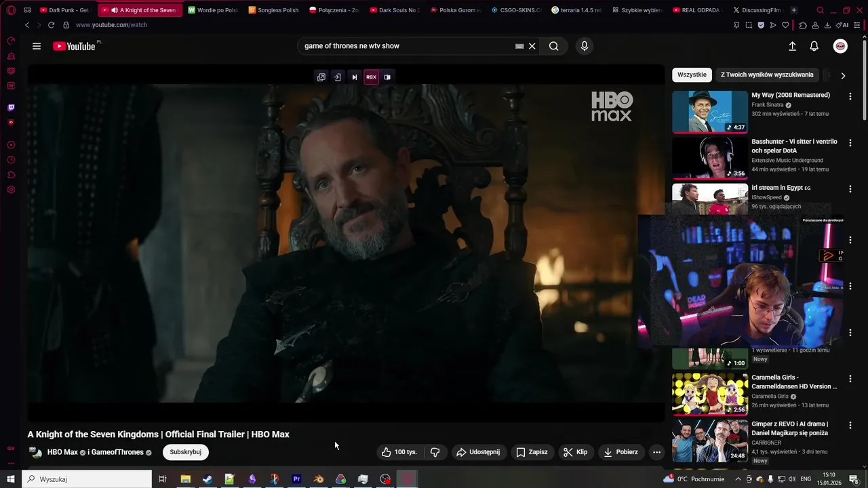
Task: Search tabs with the red magnifier
Action: click(820, 10)
